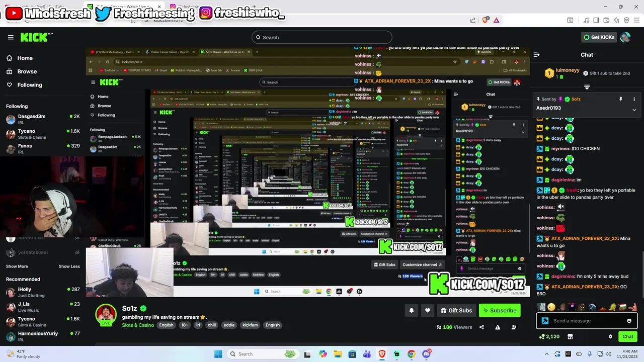Open the weather widget showing 42°F

coord(22,354)
